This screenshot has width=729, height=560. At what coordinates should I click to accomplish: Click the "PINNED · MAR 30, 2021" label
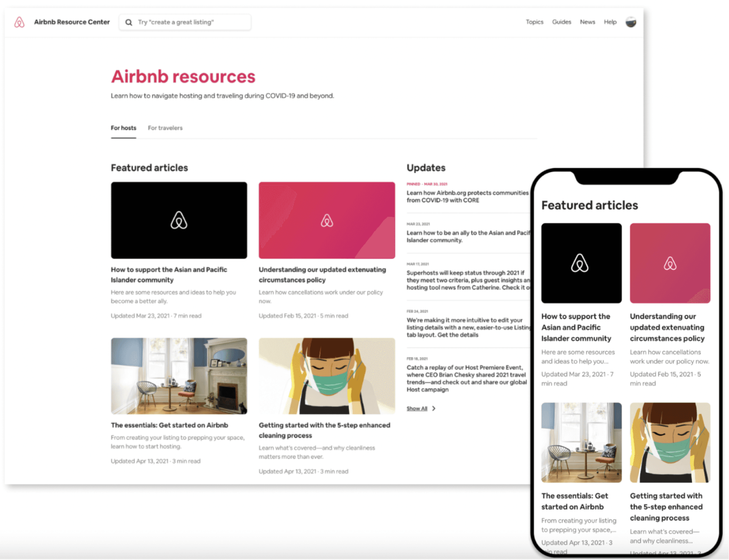[x=427, y=184]
